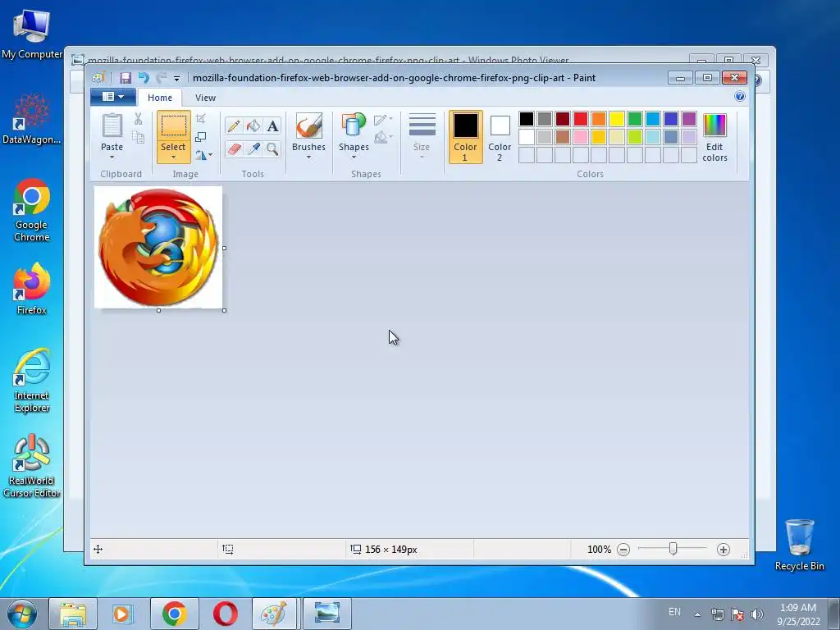The width and height of the screenshot is (840, 630).
Task: Select the Recycle Bin icon
Action: [799, 545]
